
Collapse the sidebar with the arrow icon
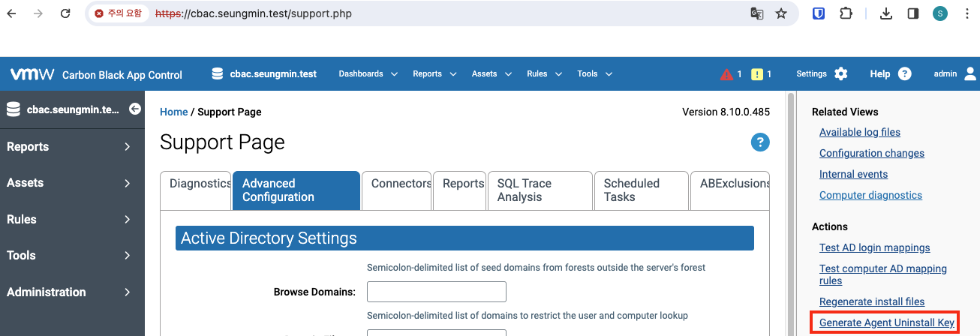click(x=135, y=109)
